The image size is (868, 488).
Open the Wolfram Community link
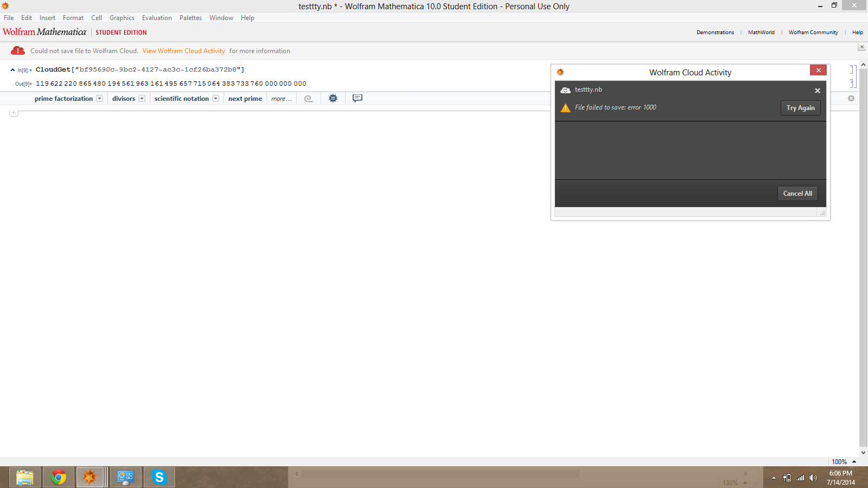click(x=813, y=33)
